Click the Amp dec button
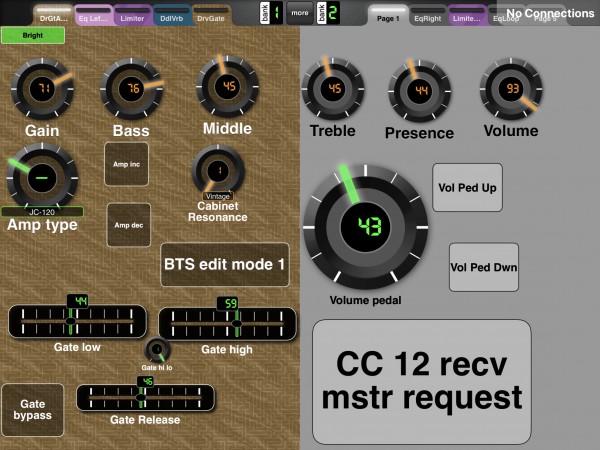 point(129,225)
